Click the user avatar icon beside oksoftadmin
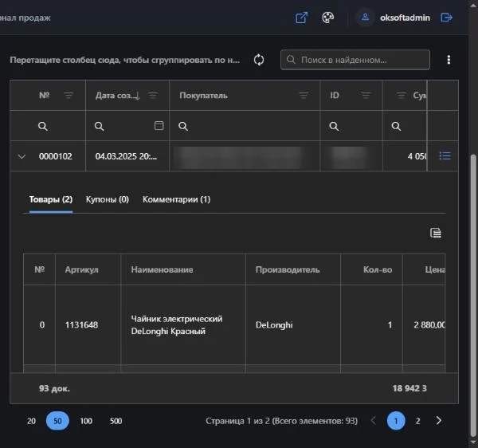This screenshot has height=448, width=478. click(x=365, y=18)
